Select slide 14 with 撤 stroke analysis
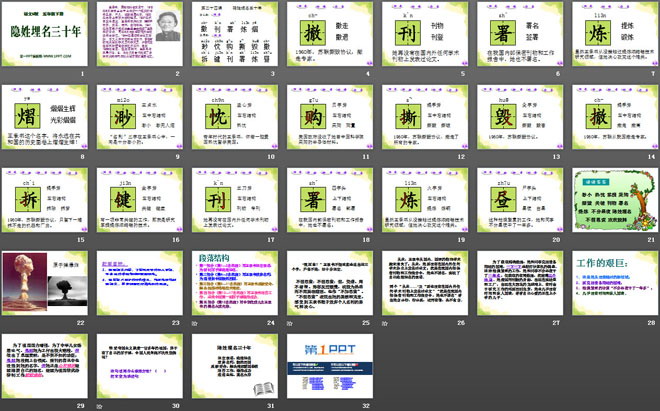 (615, 117)
